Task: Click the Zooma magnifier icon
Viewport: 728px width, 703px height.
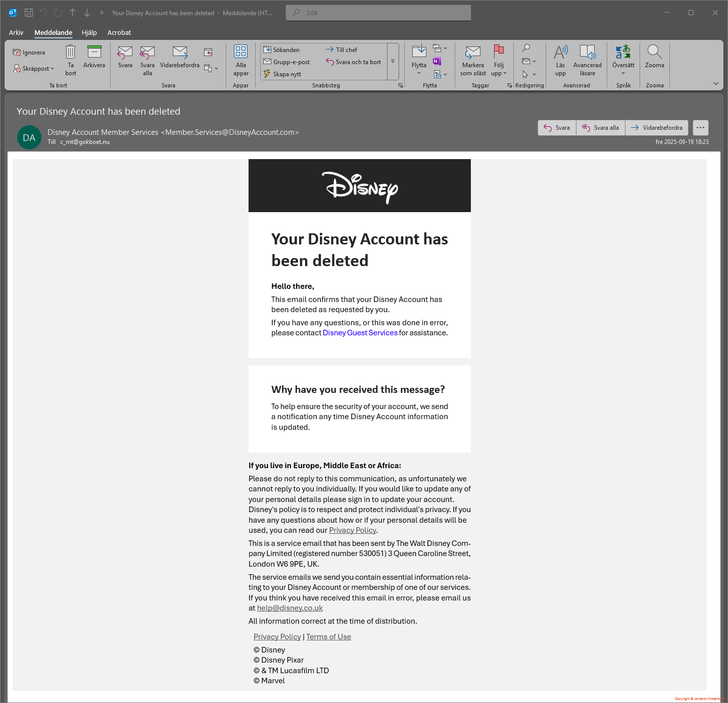Action: pos(654,53)
